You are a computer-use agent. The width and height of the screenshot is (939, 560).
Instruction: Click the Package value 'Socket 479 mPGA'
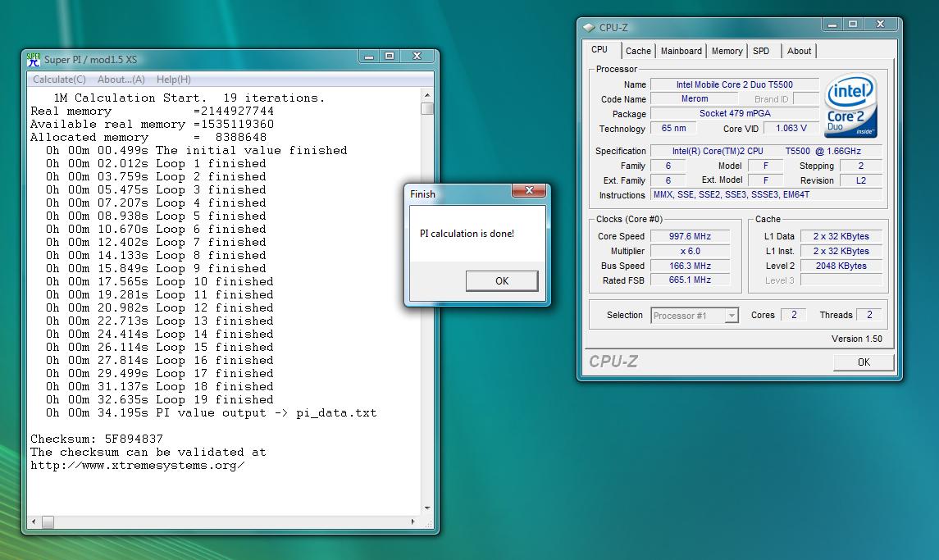click(x=734, y=113)
